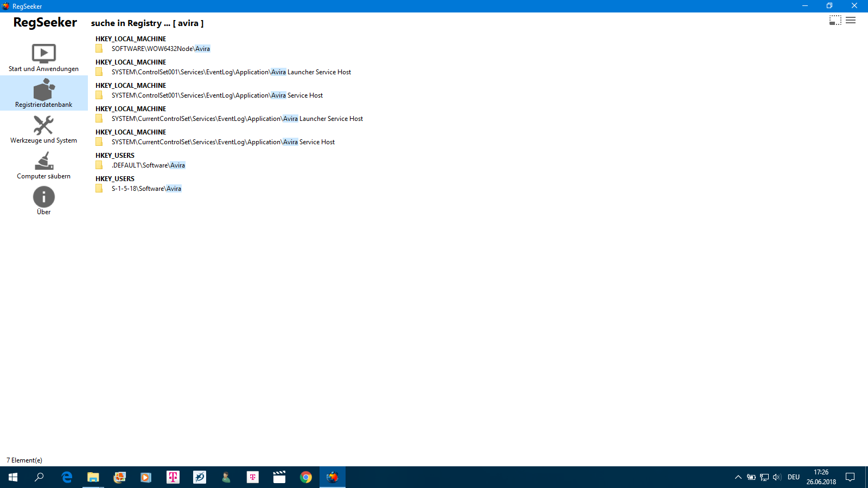Launch Microsoft Edge from taskbar
The image size is (868, 488).
pos(67,477)
